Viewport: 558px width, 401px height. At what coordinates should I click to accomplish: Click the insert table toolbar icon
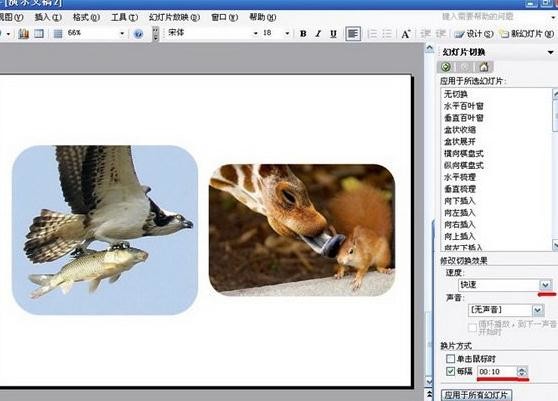coord(38,34)
